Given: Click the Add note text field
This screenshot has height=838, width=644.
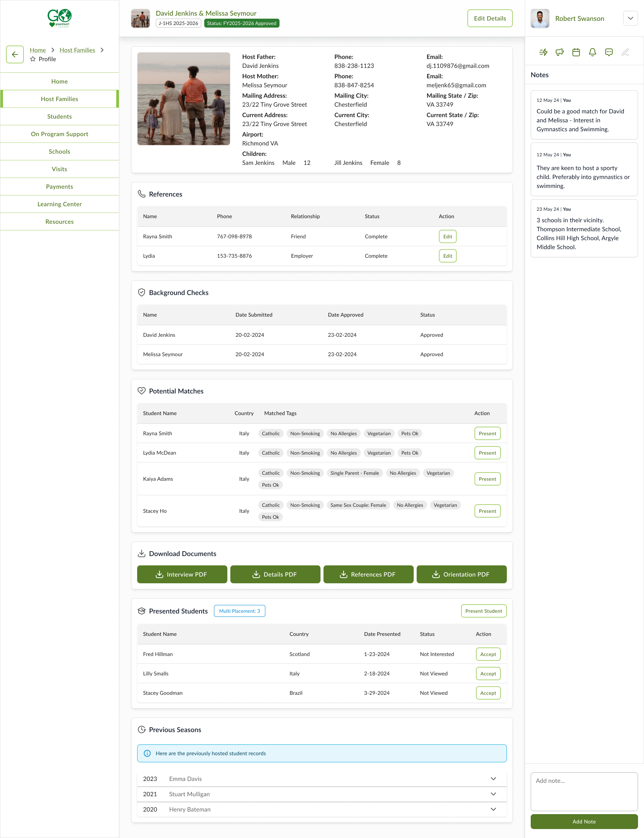Looking at the screenshot, I should 584,791.
